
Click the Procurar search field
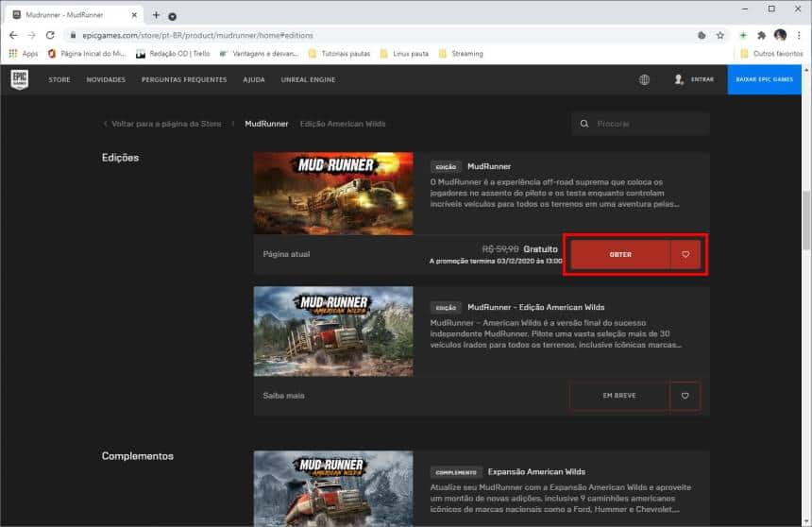(640, 124)
